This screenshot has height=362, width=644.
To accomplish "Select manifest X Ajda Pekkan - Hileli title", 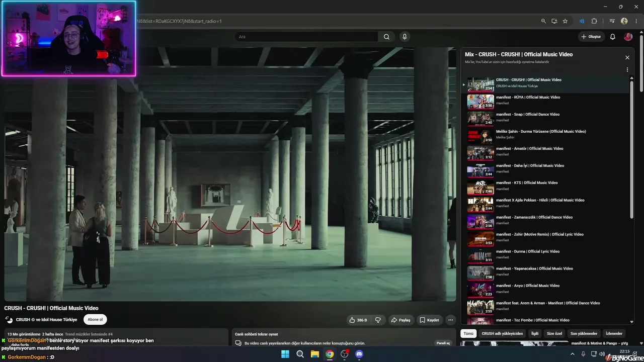I will [x=540, y=200].
